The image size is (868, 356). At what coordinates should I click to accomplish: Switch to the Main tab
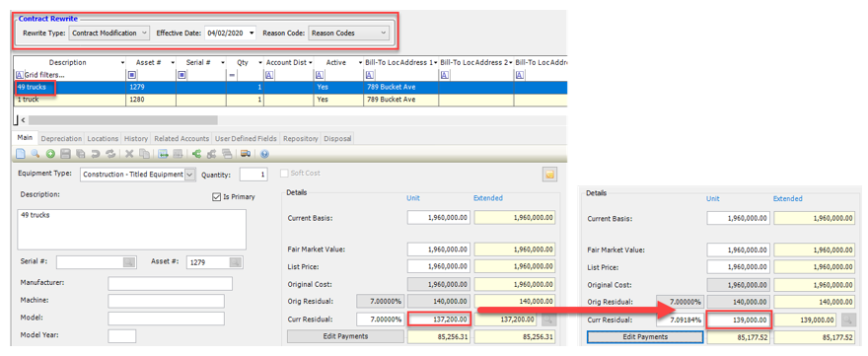[x=26, y=138]
